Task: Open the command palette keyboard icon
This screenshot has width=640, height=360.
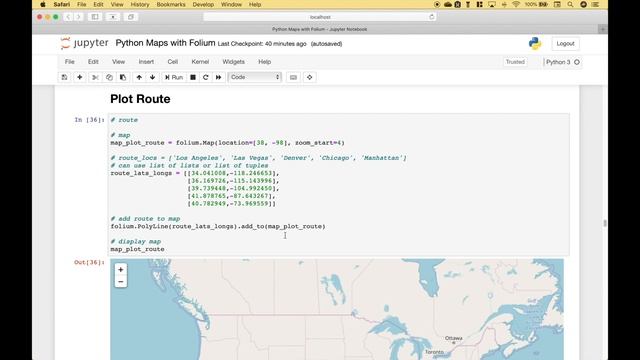Action: tap(293, 77)
